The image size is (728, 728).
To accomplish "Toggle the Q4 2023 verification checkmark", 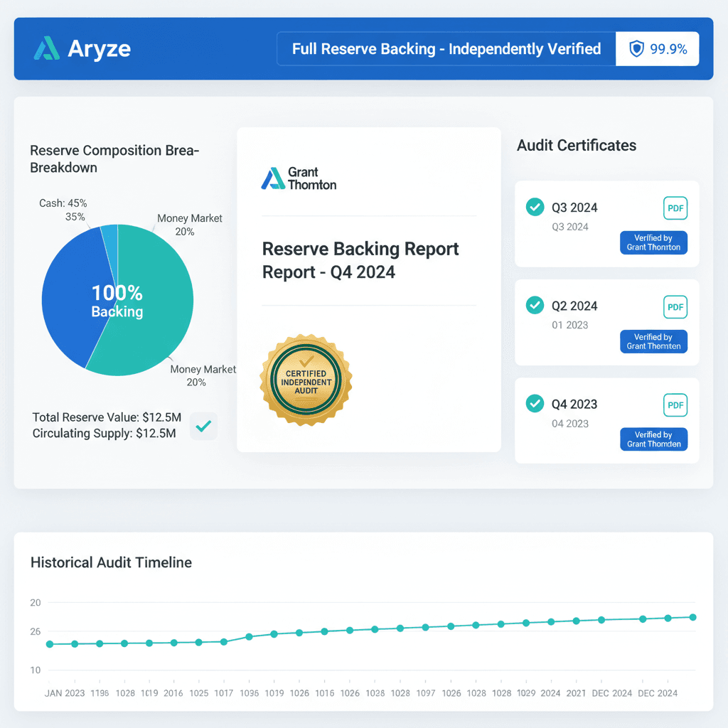I will 535,403.
